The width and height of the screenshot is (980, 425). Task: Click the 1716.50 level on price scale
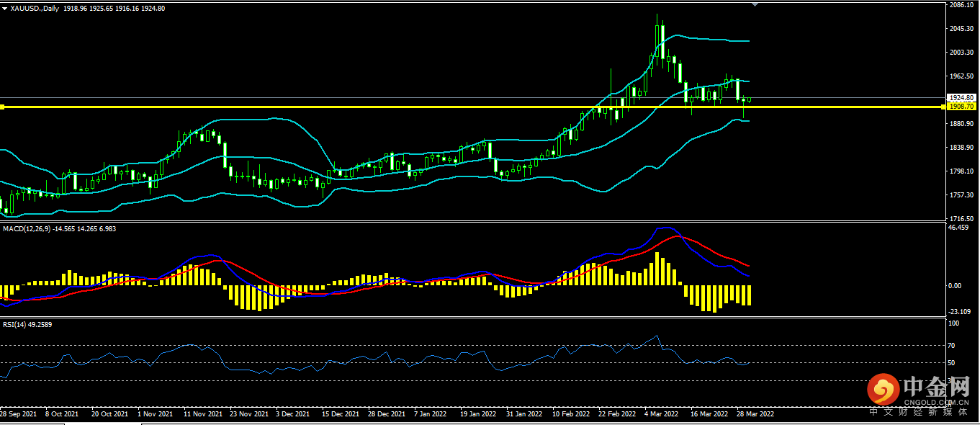pos(961,218)
